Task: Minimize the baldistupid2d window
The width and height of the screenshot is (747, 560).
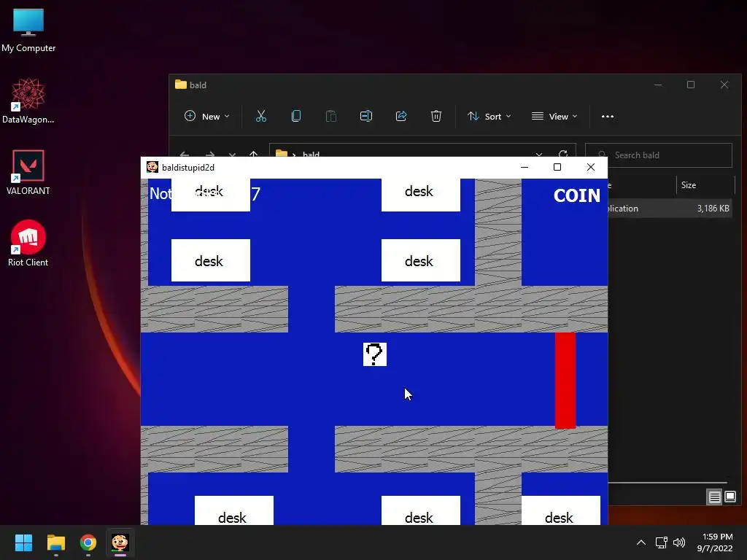Action: (x=525, y=167)
